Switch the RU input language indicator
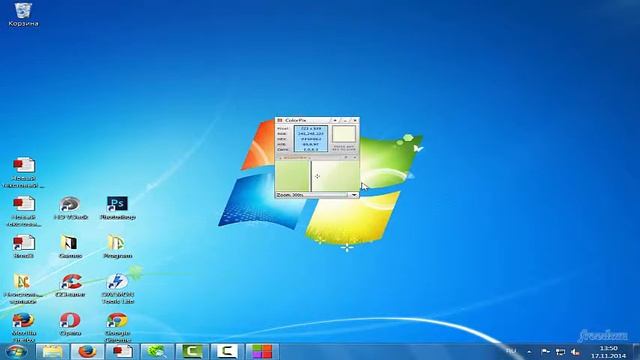Screen dimensions: 640x360 (x=511, y=351)
